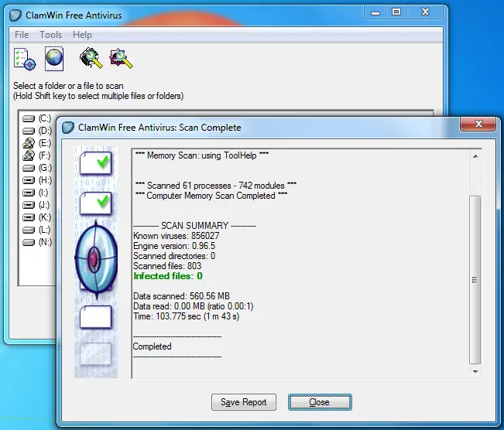Select the H: removable drive
Screen dimensions: 504x430
37,180
